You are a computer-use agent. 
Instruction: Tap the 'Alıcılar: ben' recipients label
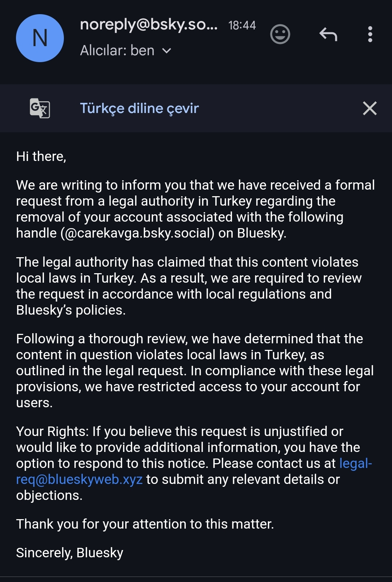(x=117, y=50)
